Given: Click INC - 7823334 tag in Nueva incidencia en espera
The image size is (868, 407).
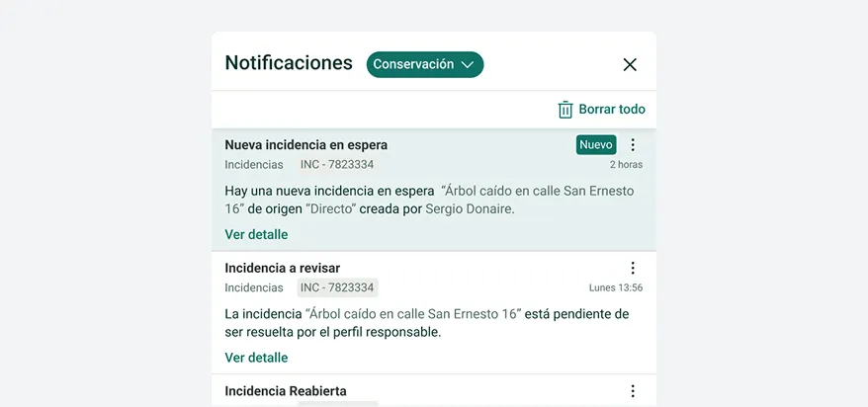Looking at the screenshot, I should (x=337, y=165).
